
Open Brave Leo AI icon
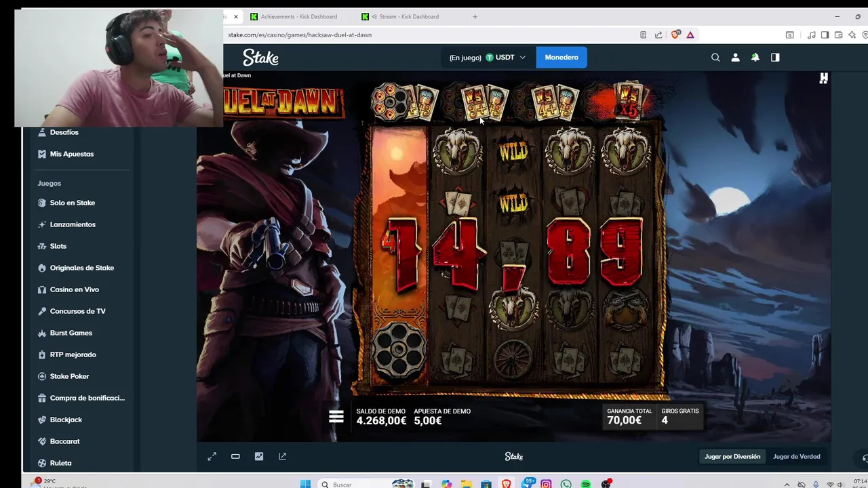point(851,35)
